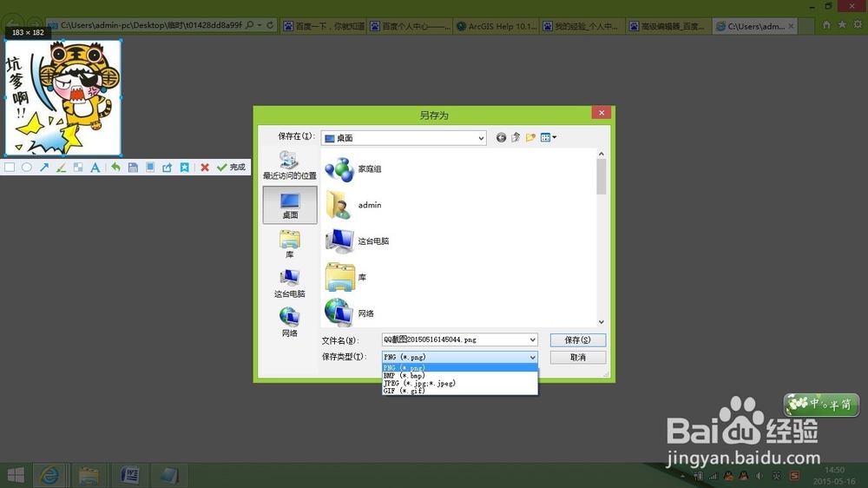Select the text annotation tool
This screenshot has width=868, height=488.
click(95, 168)
